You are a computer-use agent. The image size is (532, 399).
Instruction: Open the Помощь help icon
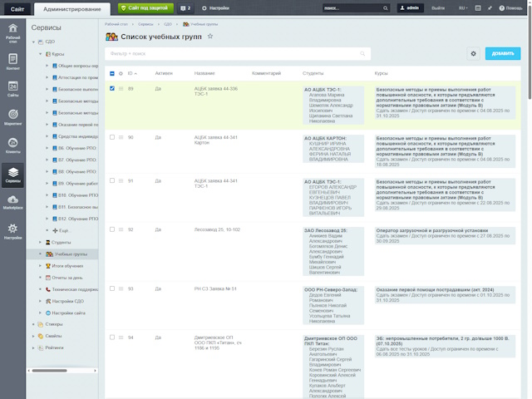pos(510,8)
